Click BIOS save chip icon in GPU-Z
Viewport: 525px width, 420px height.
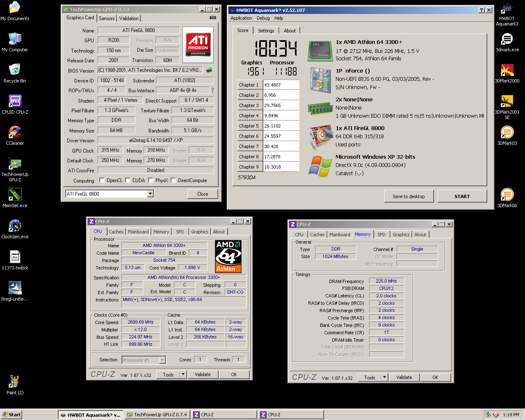tap(209, 70)
